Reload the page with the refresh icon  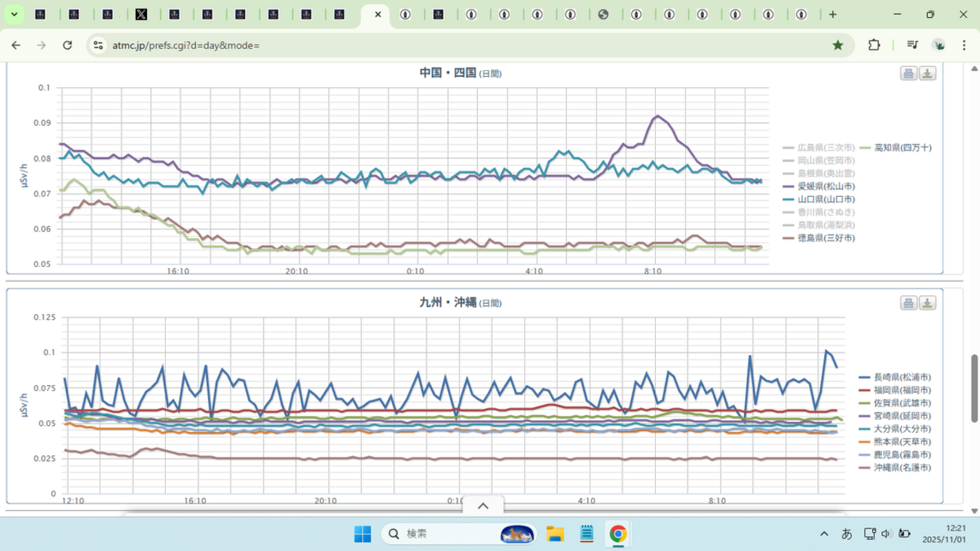click(x=67, y=45)
